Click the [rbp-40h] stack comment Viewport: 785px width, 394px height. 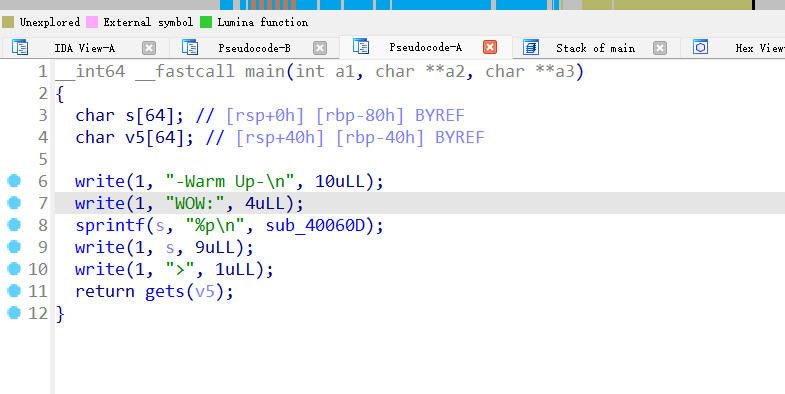[x=380, y=137]
